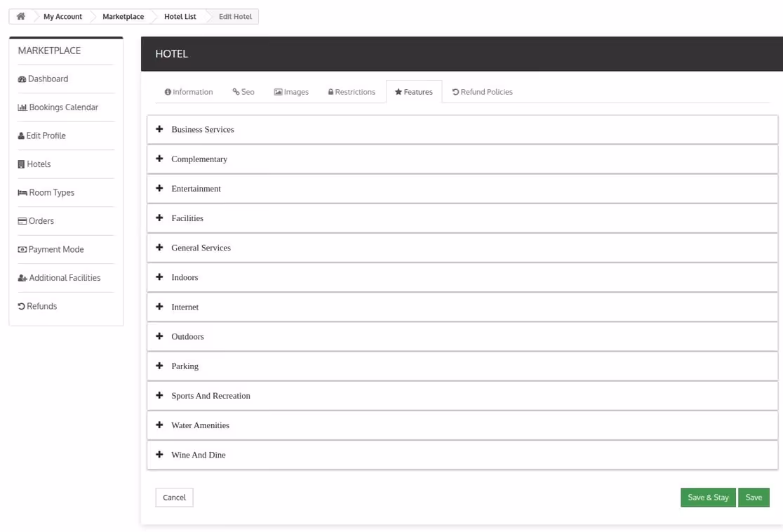Go to Marketplace breadcrumb

(x=123, y=16)
